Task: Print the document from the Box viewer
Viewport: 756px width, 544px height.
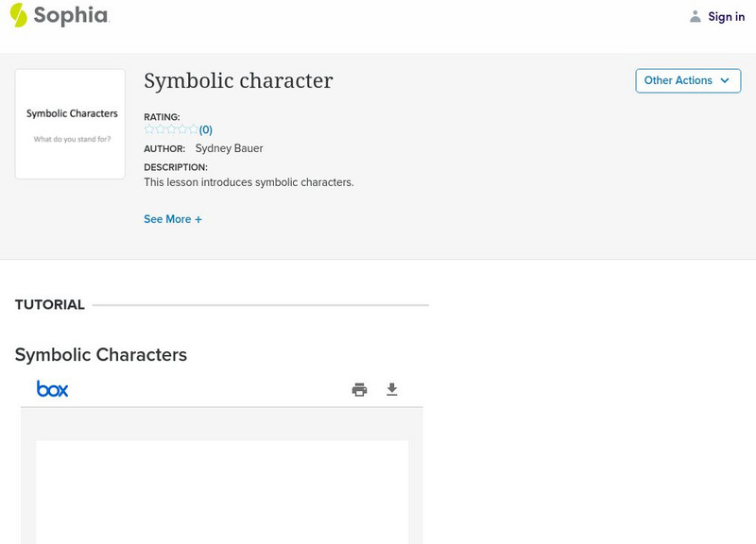Action: [359, 389]
